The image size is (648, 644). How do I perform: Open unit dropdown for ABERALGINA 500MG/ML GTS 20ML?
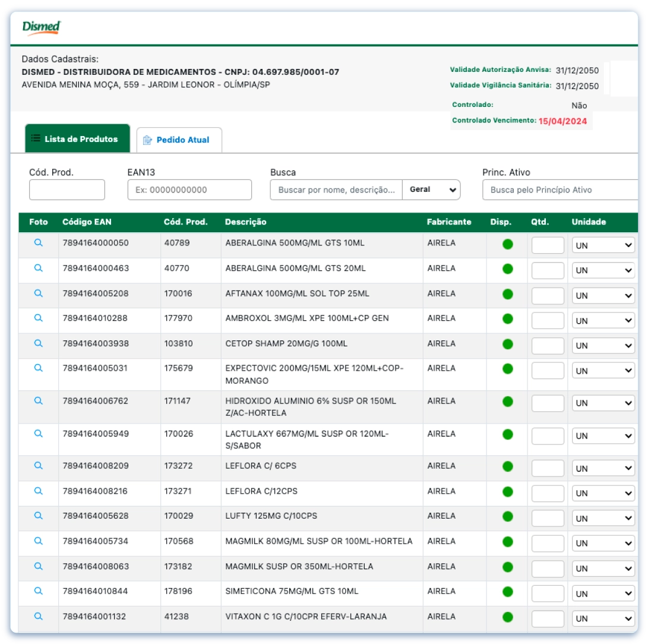coord(603,270)
